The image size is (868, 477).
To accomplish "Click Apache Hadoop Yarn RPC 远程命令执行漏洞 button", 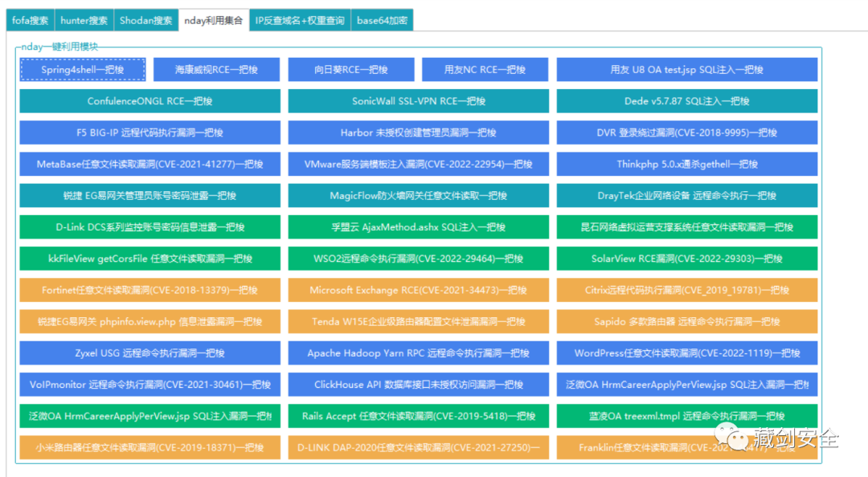I will (419, 353).
